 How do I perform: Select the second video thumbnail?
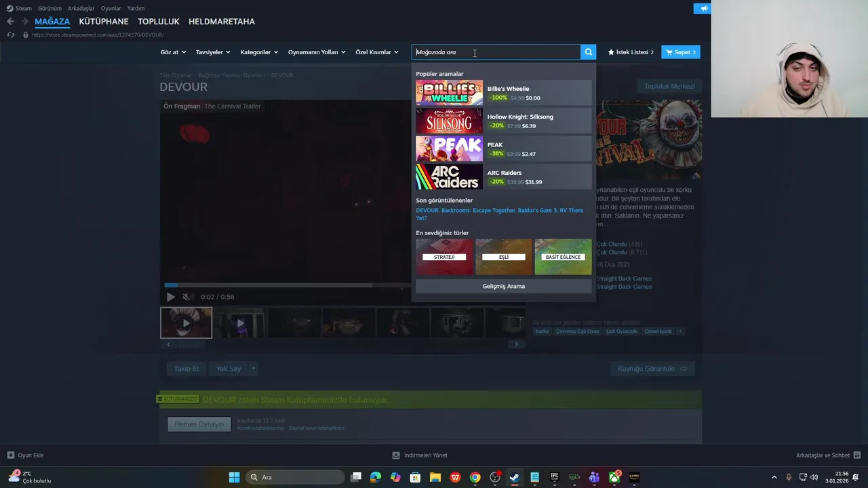240,323
